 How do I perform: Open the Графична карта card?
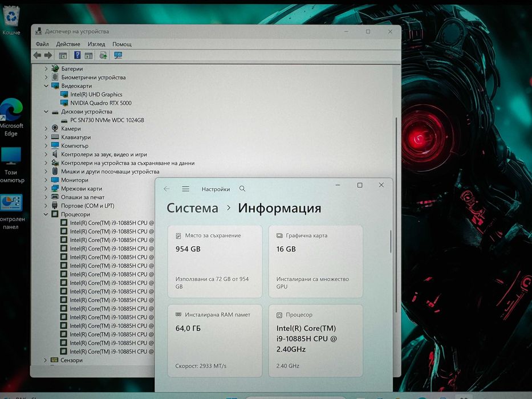click(315, 262)
